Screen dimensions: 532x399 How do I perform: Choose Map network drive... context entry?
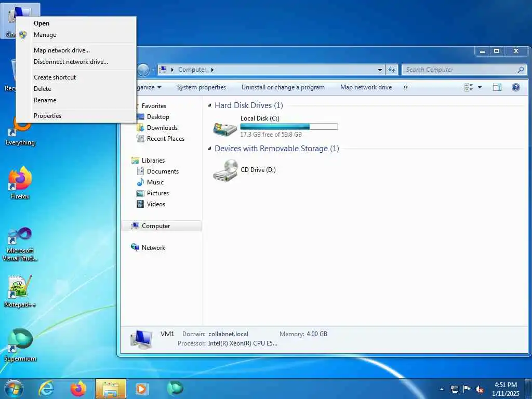pos(76,50)
